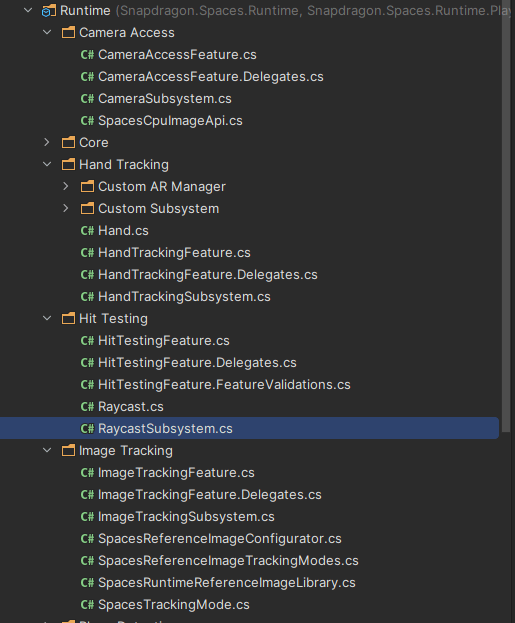Viewport: 515px width, 623px height.
Task: Select file name SpacesReferenceImageConfigurator.cs
Action: (x=220, y=539)
